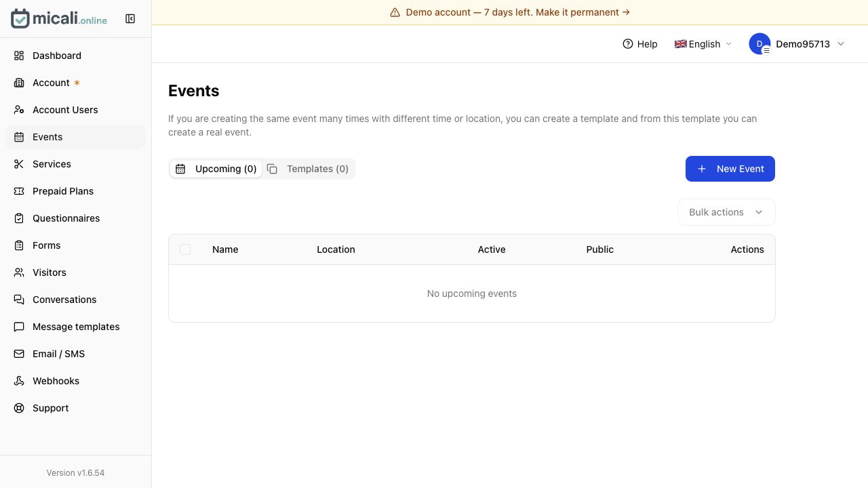Open Email / SMS settings
Viewport: 868px width, 488px height.
pos(75,354)
